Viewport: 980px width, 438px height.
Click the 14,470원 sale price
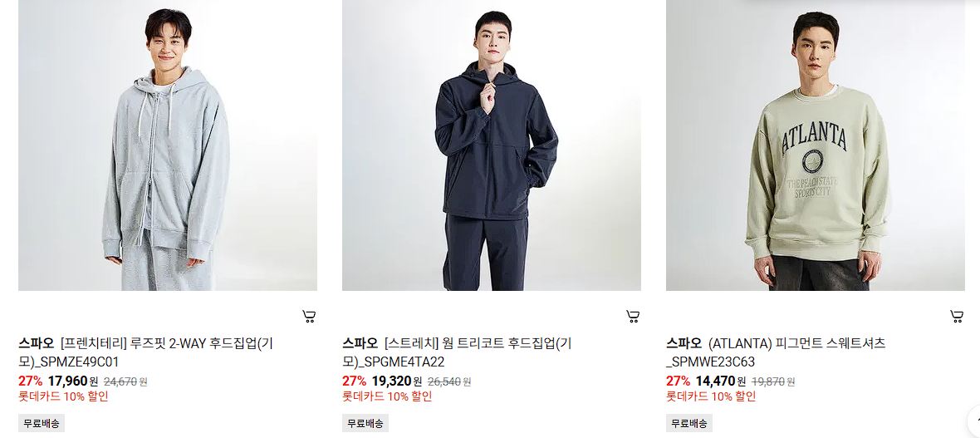coord(720,381)
